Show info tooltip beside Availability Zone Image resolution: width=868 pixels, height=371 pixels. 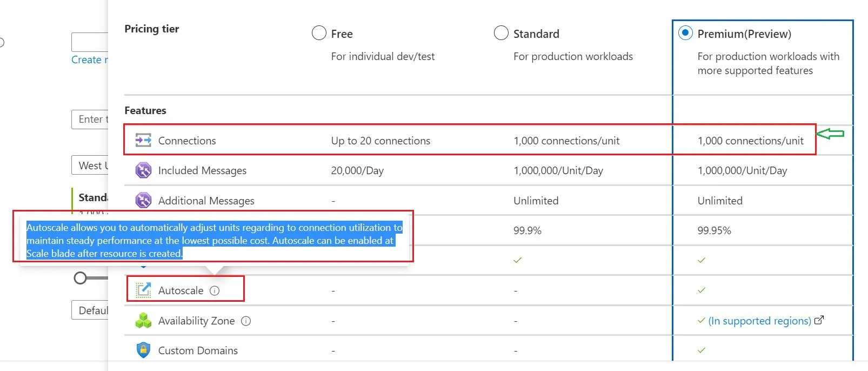coord(246,321)
